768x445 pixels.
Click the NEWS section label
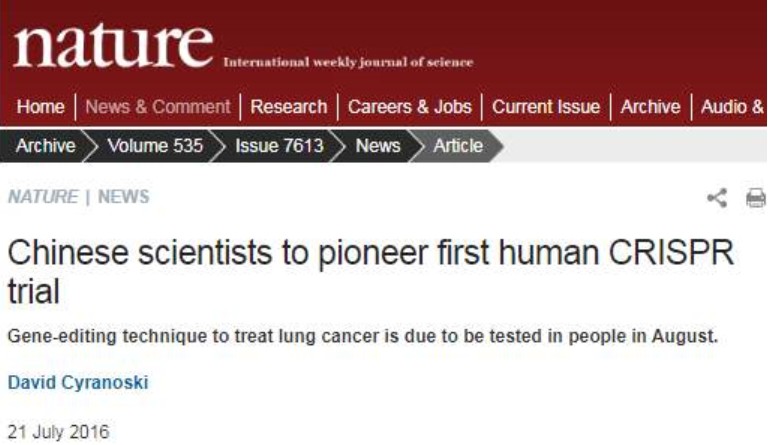[124, 197]
